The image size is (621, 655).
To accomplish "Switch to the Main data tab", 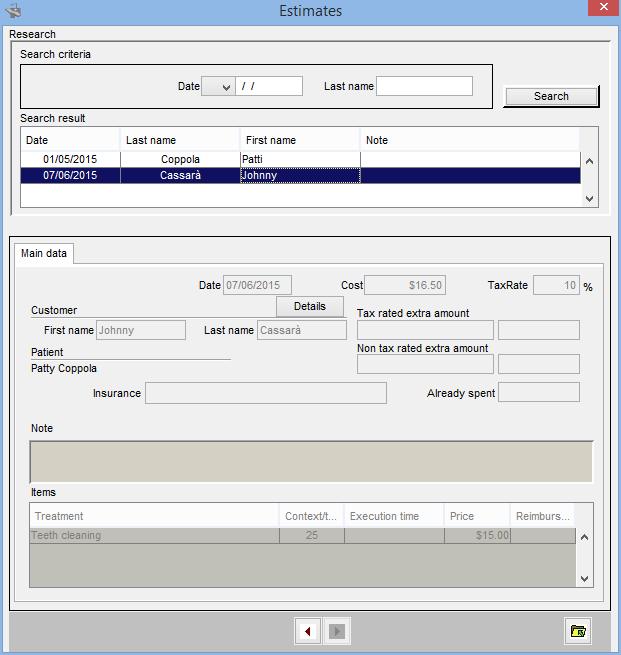I will coord(44,253).
